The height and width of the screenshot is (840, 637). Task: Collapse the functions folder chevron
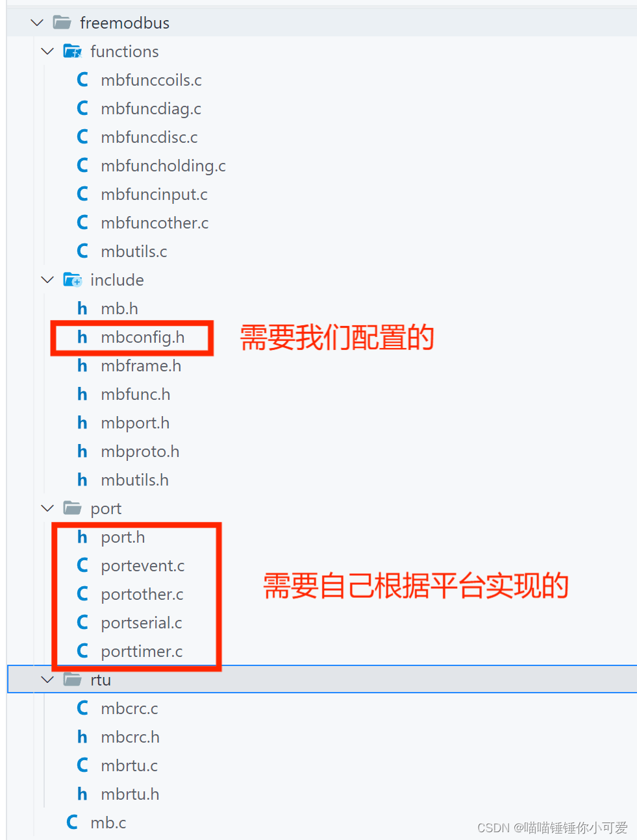click(47, 51)
